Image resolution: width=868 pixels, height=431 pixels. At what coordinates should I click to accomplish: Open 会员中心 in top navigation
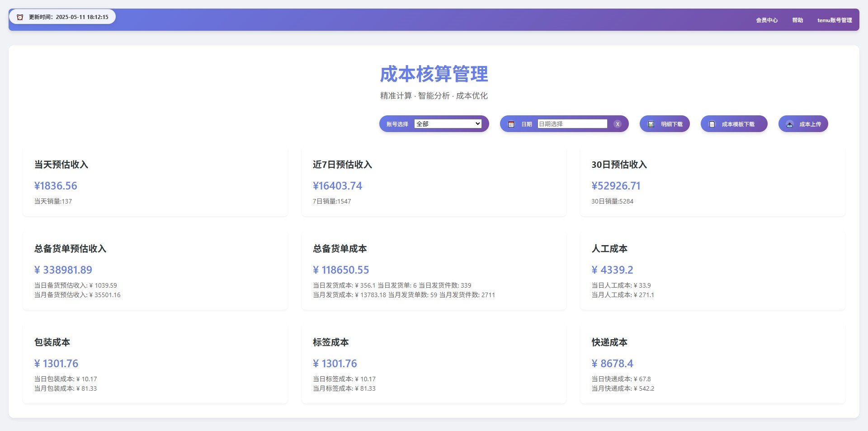point(767,19)
